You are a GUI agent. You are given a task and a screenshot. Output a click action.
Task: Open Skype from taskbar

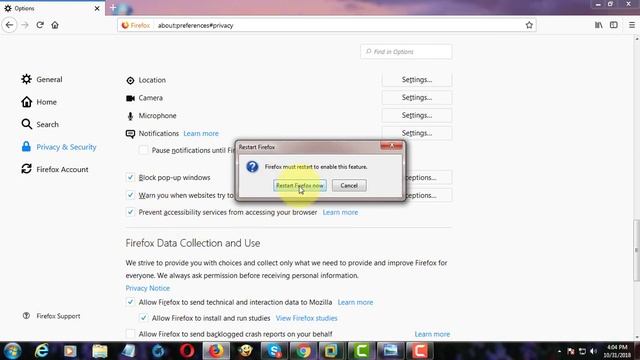274,351
